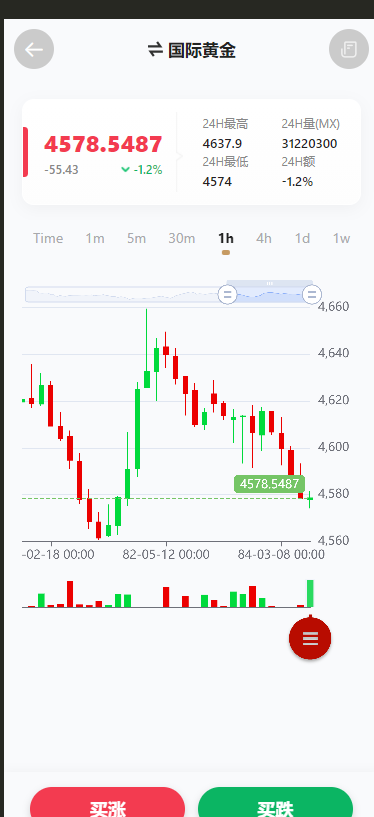Click the red 买涨 buy-up button
Viewport: 374px width, 817px height.
(x=107, y=802)
